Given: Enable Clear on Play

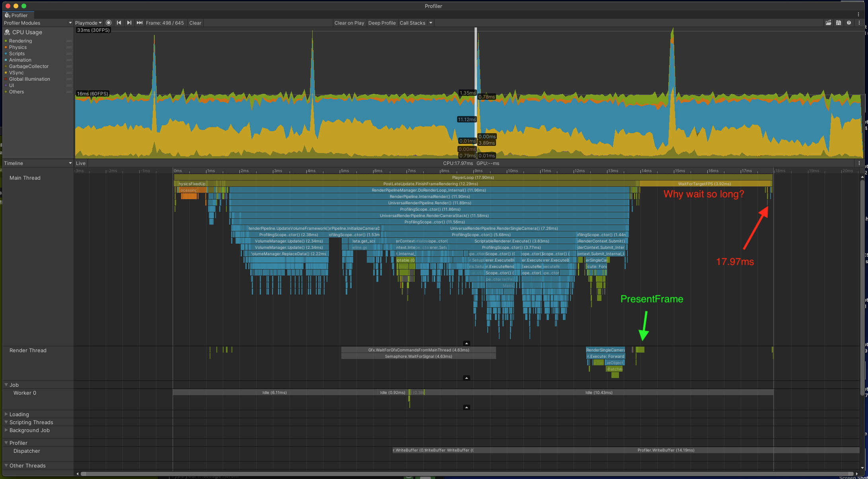Looking at the screenshot, I should click(x=349, y=23).
